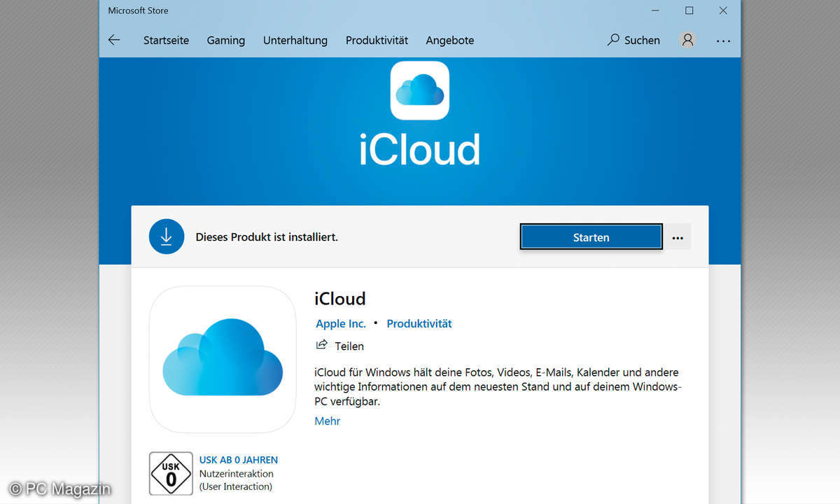This screenshot has height=504, width=840.
Task: Click 'Dieses Produkt ist installiert.' status text
Action: point(267,237)
